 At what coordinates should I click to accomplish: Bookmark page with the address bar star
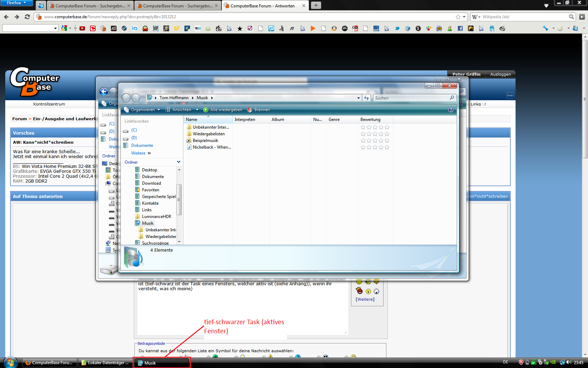(x=458, y=16)
